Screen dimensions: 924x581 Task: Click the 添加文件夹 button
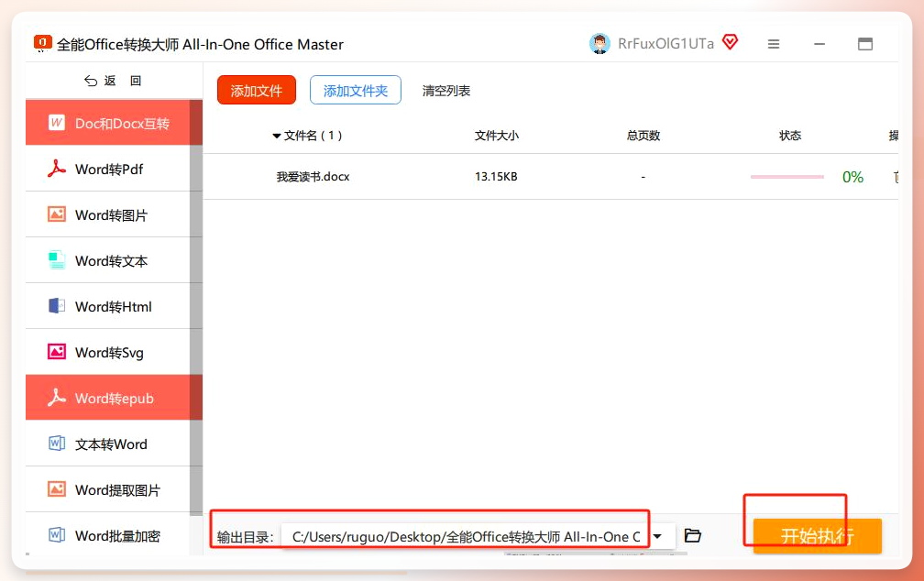(x=356, y=90)
